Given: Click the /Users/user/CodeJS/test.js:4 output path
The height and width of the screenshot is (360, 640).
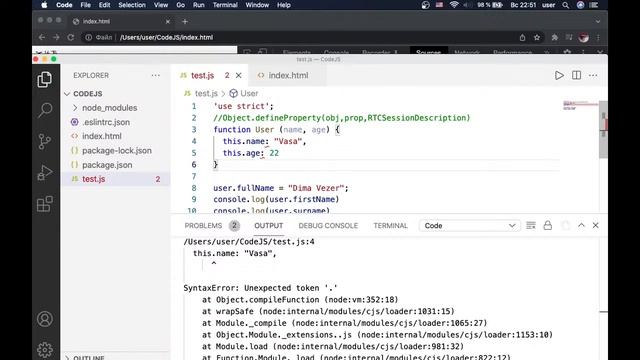Looking at the screenshot, I should [249, 242].
